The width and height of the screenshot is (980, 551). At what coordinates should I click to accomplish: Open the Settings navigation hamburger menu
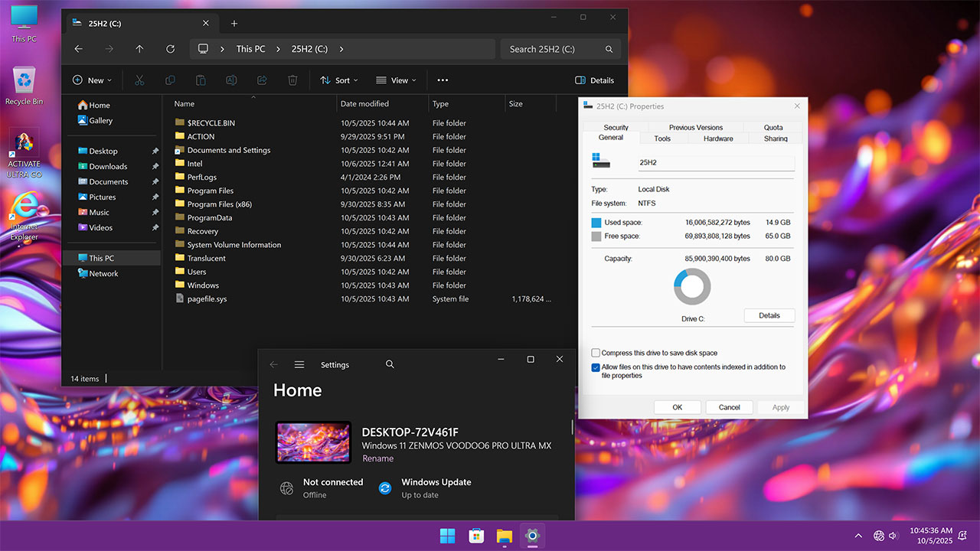coord(299,365)
